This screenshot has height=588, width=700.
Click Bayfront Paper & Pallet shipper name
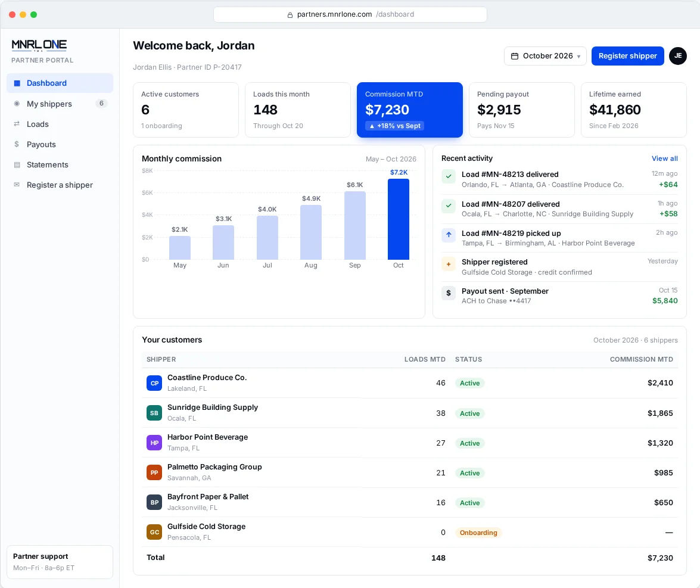(x=207, y=497)
